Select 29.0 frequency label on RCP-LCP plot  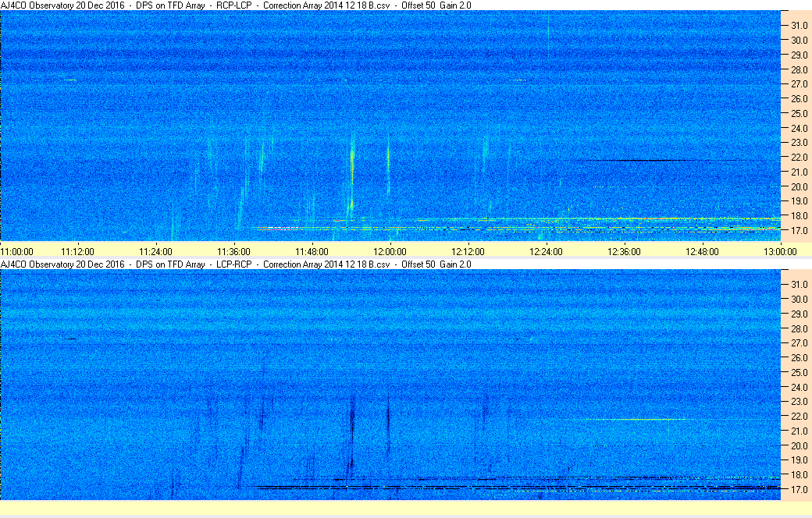(799, 55)
